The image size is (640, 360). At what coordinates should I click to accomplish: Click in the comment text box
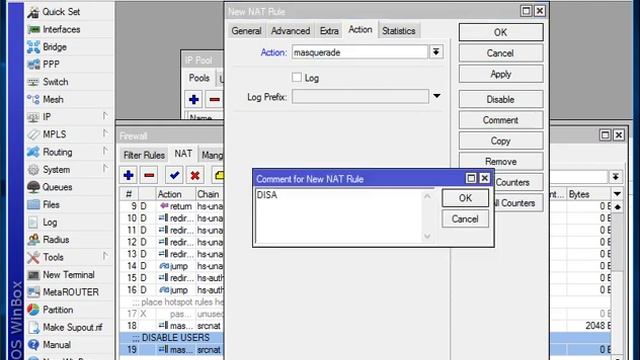339,216
